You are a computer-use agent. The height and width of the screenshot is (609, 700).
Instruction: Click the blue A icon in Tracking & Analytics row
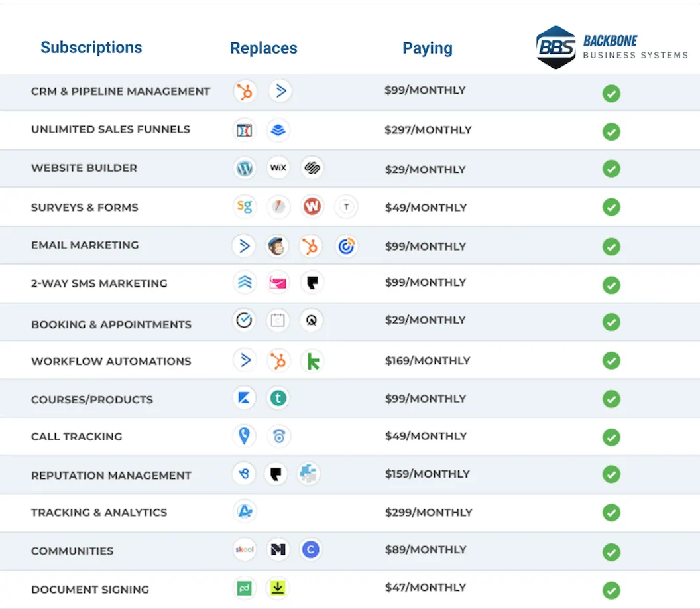click(245, 511)
